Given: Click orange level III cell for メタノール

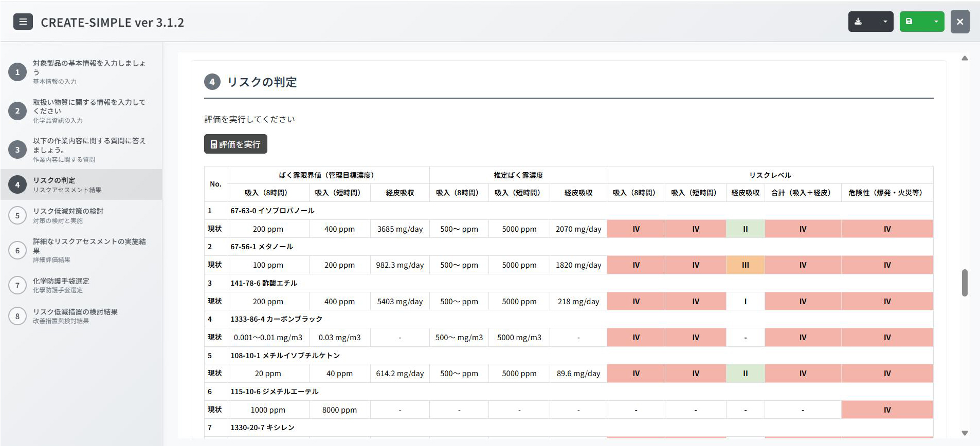Looking at the screenshot, I should click(745, 265).
